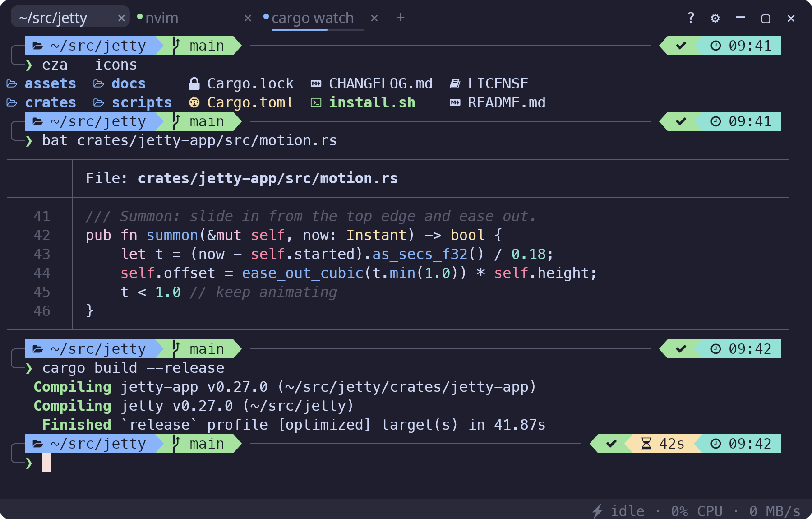This screenshot has width=812, height=519.
Task: Click line number 44 in bat output
Action: pos(42,273)
